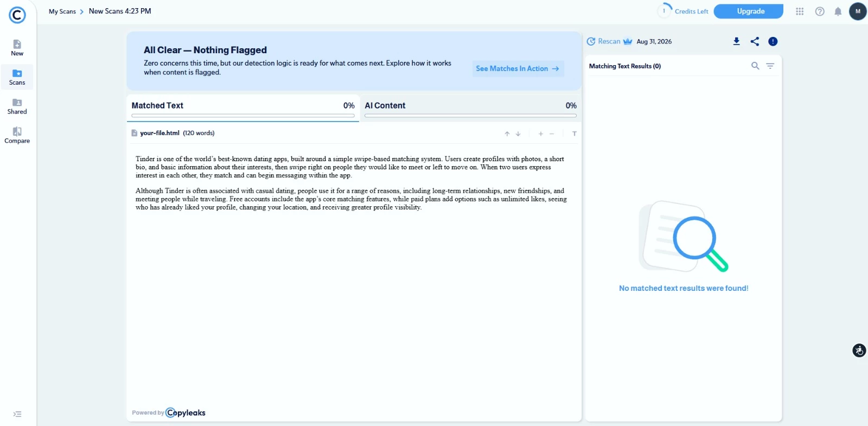Viewport: 868px width, 426px height.
Task: Click the Upgrade button
Action: [x=749, y=11]
